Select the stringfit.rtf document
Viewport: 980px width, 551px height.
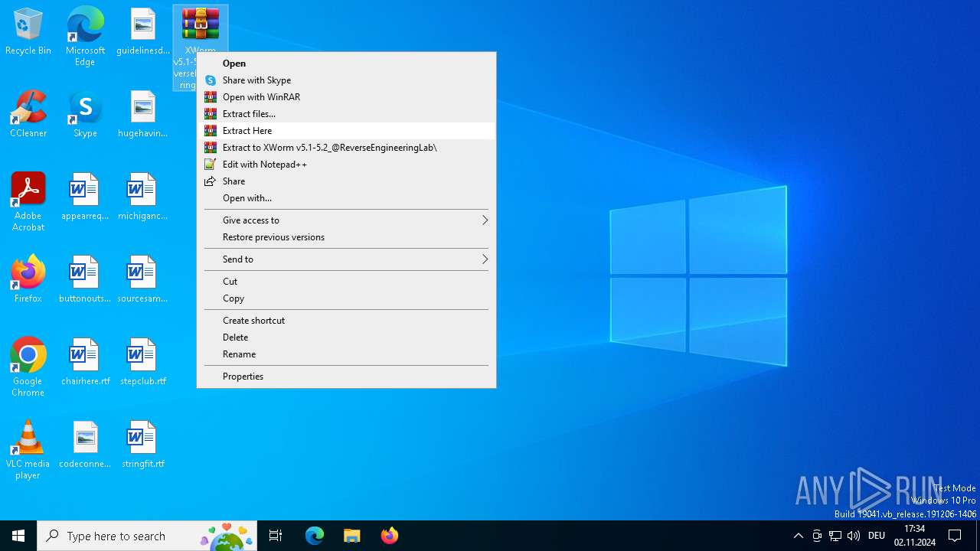click(143, 445)
